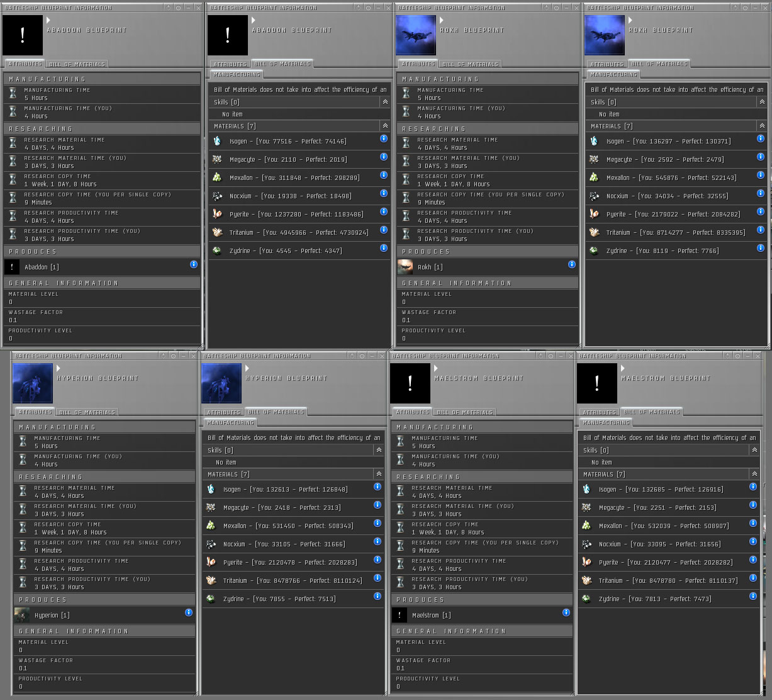Show info for Zydrine in Maelstrom materials
This screenshot has width=772, height=700.
click(753, 596)
